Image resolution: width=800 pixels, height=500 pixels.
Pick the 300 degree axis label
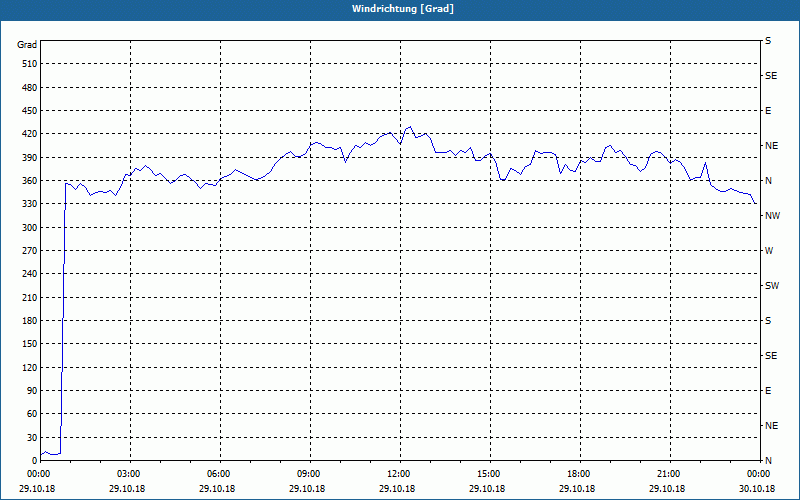coord(29,228)
